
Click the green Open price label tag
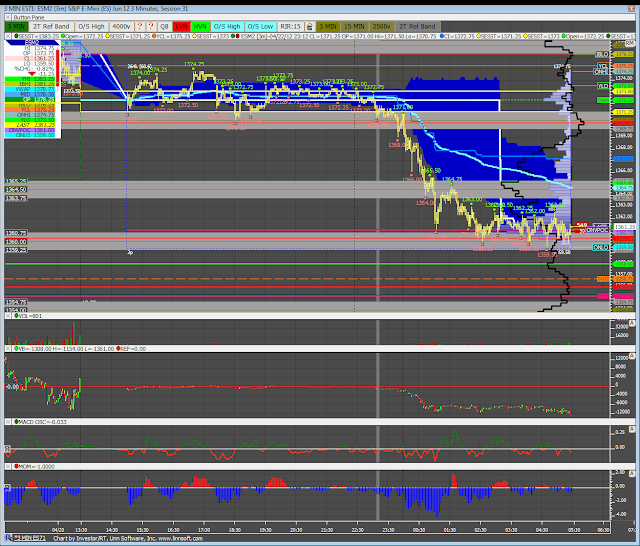(x=602, y=100)
